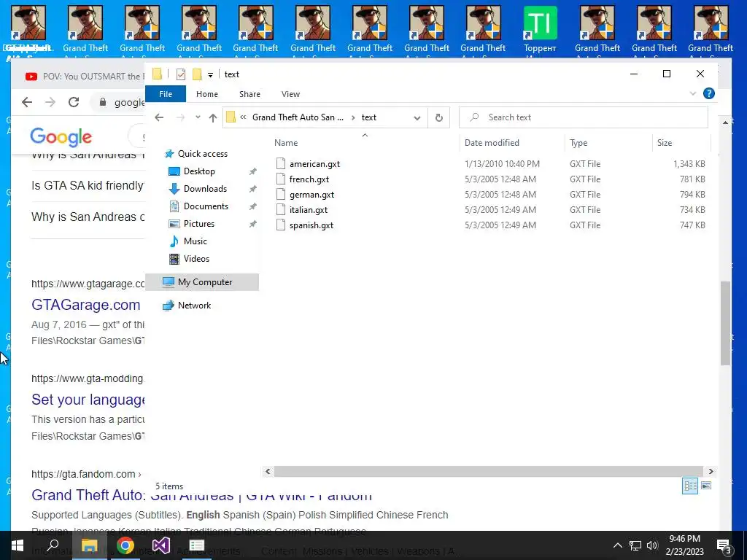
Task: Select the YouTube POV tab in Chrome
Action: 83,76
